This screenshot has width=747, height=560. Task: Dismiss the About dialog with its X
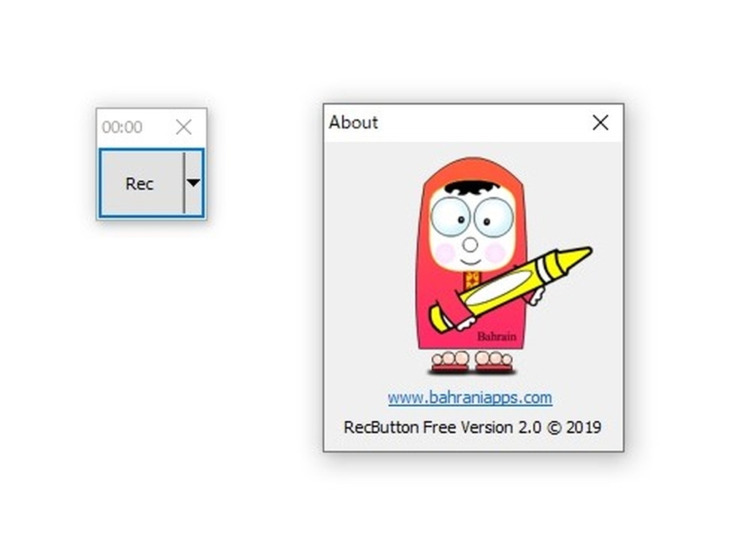pos(600,122)
